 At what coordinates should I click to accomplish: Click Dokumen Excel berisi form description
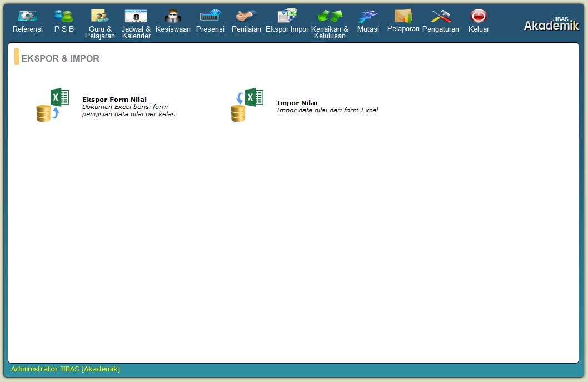(x=128, y=110)
